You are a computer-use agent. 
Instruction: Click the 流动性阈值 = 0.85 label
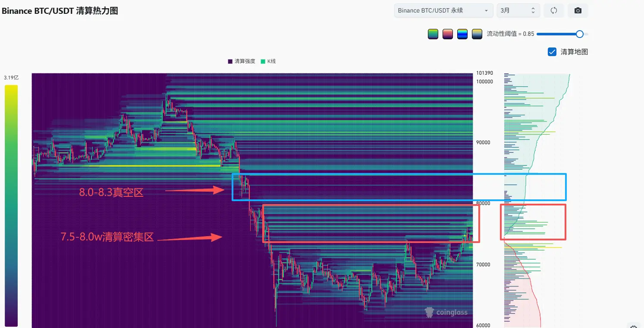[x=510, y=34]
